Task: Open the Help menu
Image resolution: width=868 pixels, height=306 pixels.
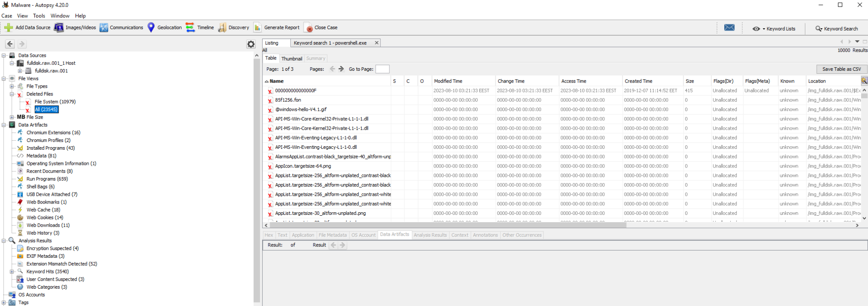Action: pos(80,16)
